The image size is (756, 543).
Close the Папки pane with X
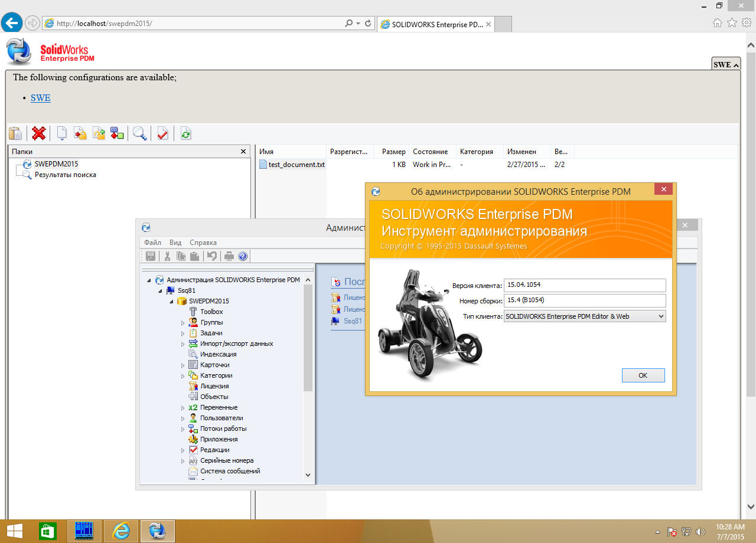point(243,152)
